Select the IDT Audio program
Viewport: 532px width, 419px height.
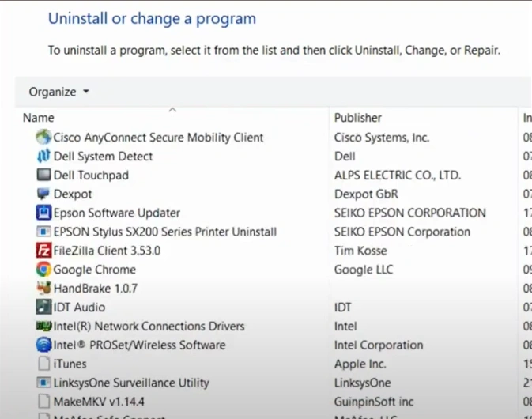pyautogui.click(x=79, y=307)
